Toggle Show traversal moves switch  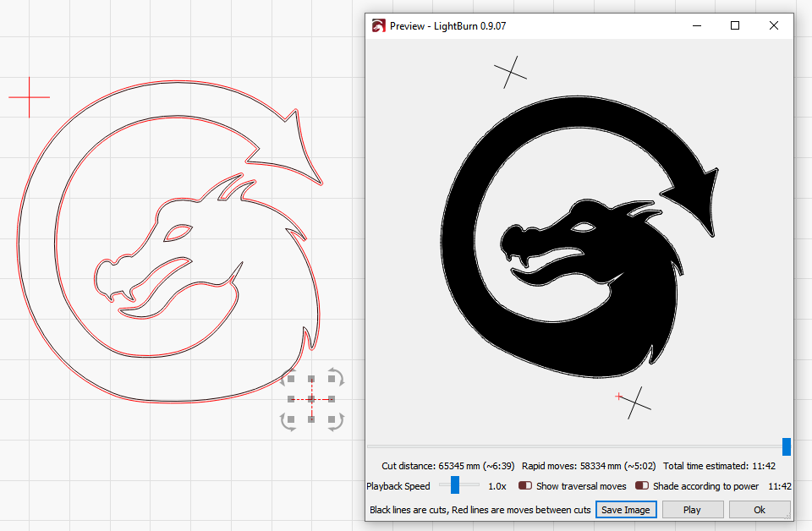pos(525,486)
